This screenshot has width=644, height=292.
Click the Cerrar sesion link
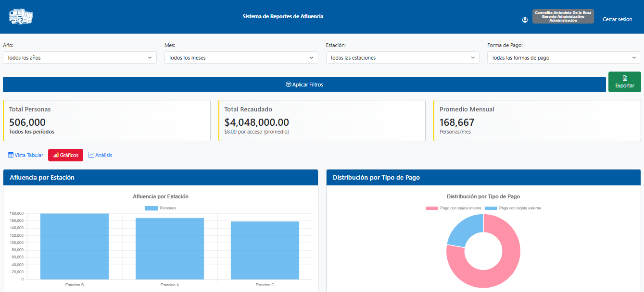(x=617, y=20)
